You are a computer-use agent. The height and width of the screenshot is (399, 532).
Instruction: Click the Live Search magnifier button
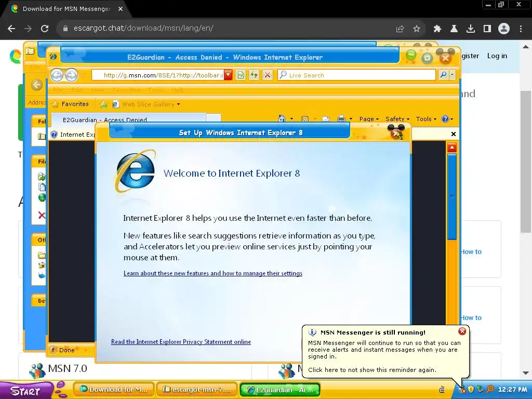(x=443, y=75)
